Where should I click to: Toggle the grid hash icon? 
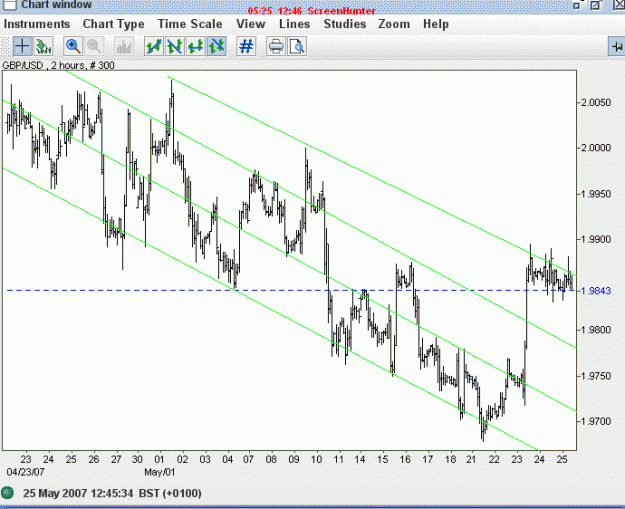tap(246, 46)
